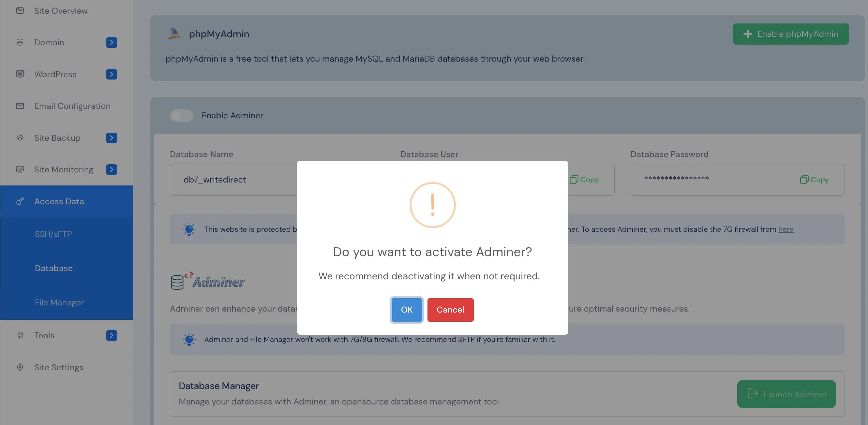The width and height of the screenshot is (868, 425).
Task: Click the Site Settings gear icon
Action: point(20,367)
